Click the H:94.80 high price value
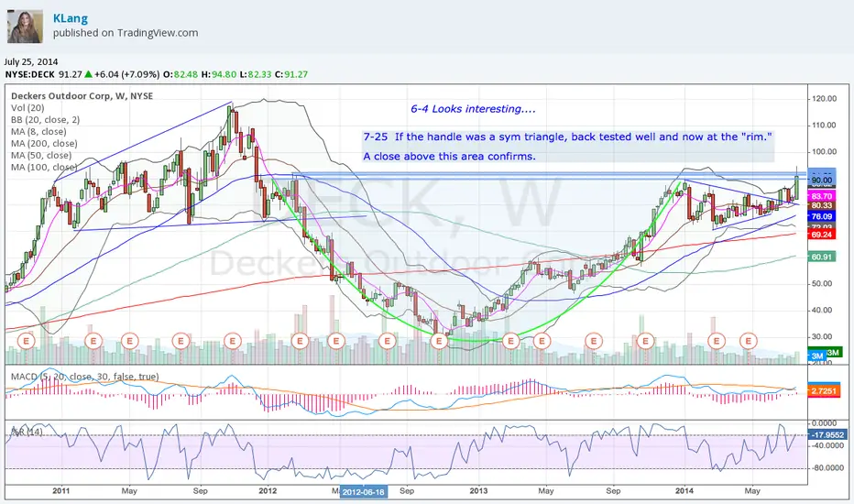This screenshot has width=854, height=504. coord(219,74)
